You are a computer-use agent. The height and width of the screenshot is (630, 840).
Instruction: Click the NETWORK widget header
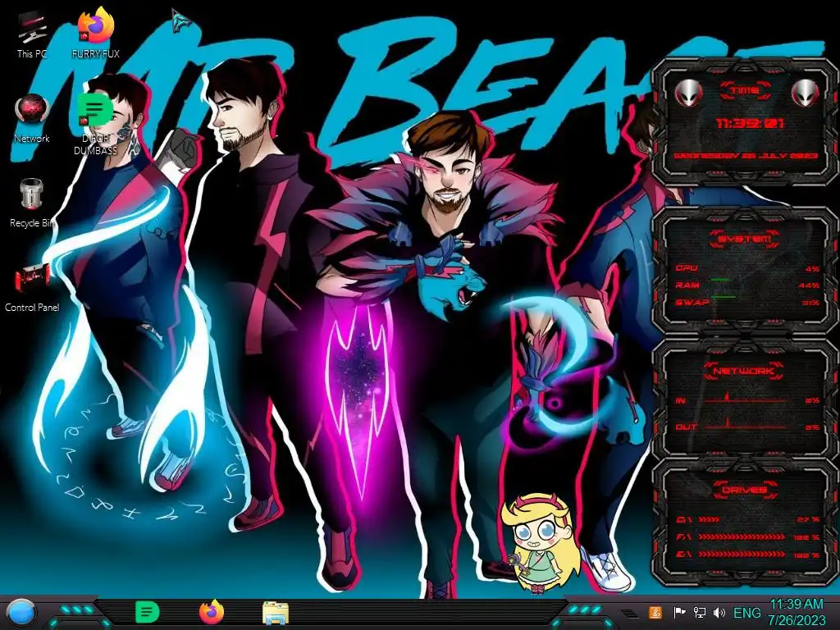click(x=744, y=371)
